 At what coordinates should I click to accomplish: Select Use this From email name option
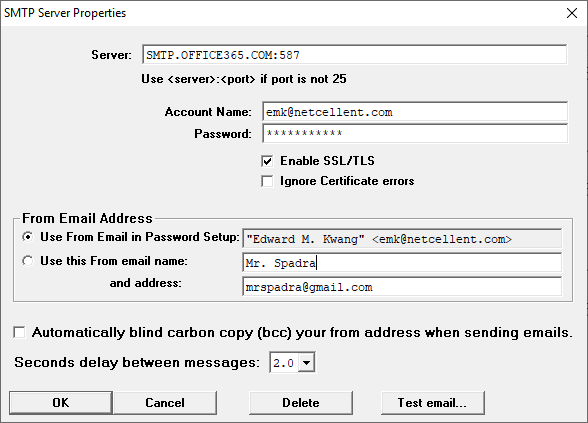(27, 261)
